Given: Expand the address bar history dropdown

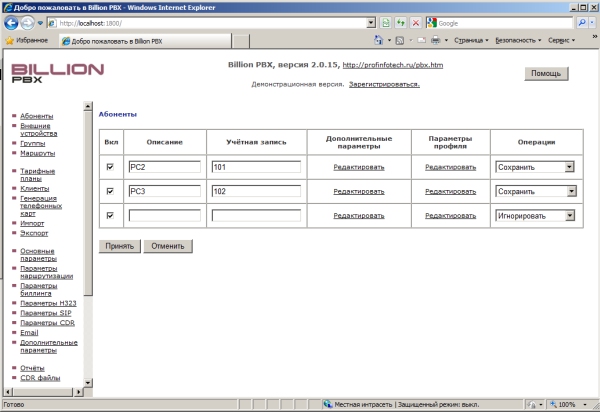Looking at the screenshot, I should (371, 23).
